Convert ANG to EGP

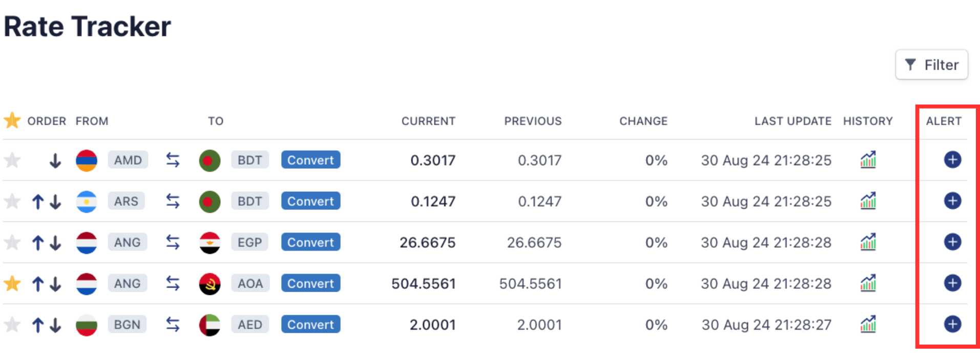(310, 242)
